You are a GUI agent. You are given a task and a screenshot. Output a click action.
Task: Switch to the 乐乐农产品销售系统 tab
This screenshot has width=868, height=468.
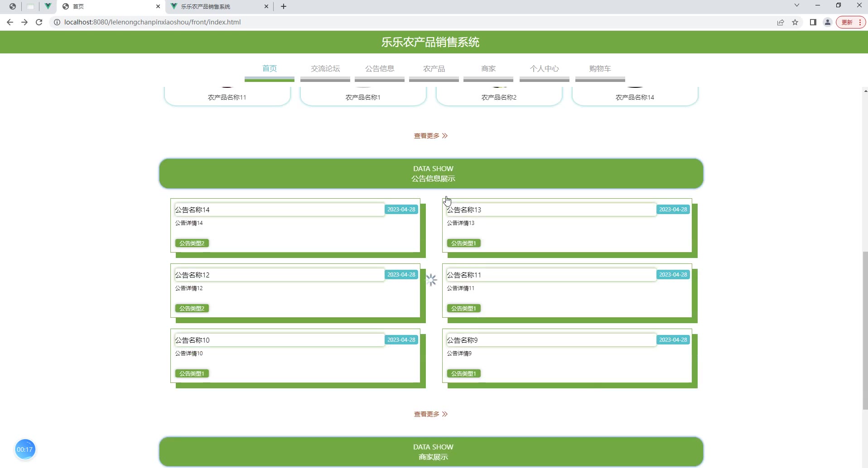pos(219,6)
